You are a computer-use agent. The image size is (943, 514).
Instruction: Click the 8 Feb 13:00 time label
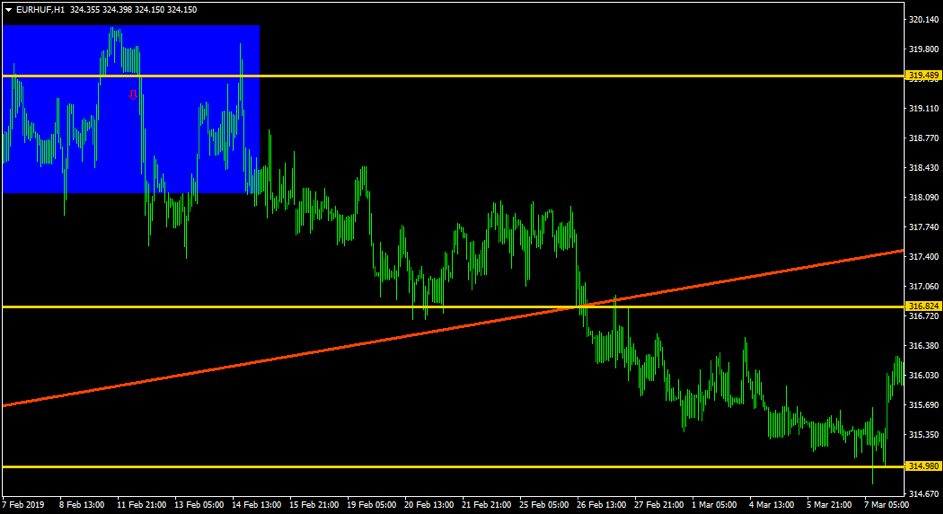82,505
